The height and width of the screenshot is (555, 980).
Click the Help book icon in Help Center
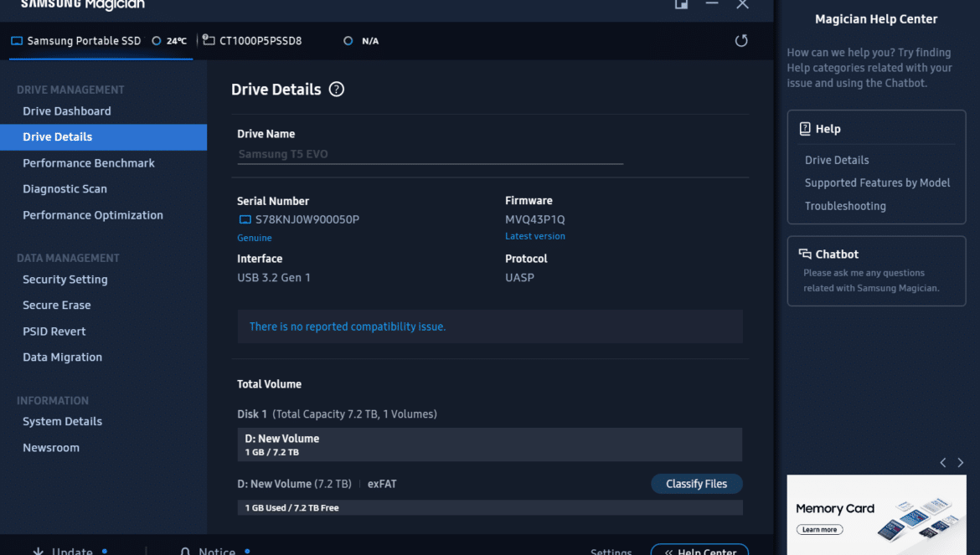tap(805, 129)
